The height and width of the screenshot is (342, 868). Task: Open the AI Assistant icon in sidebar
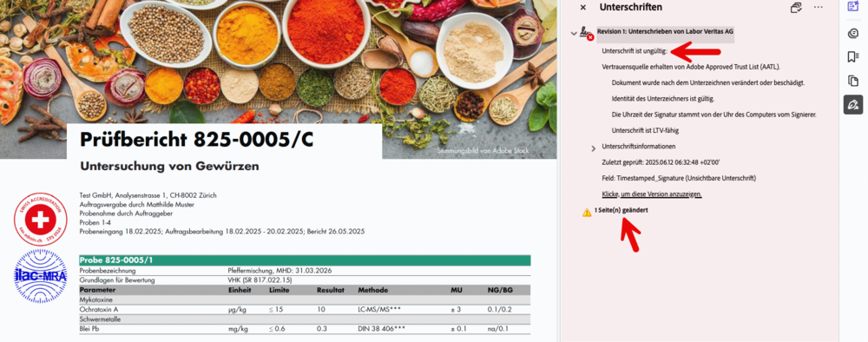(x=852, y=6)
